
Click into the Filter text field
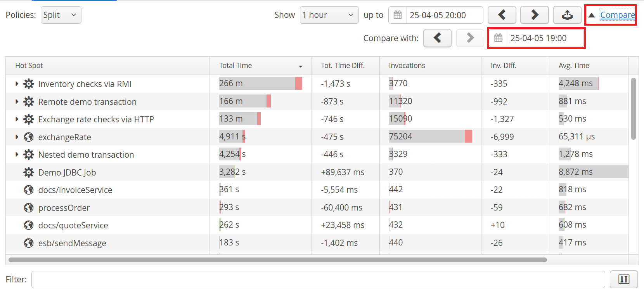[x=318, y=279]
